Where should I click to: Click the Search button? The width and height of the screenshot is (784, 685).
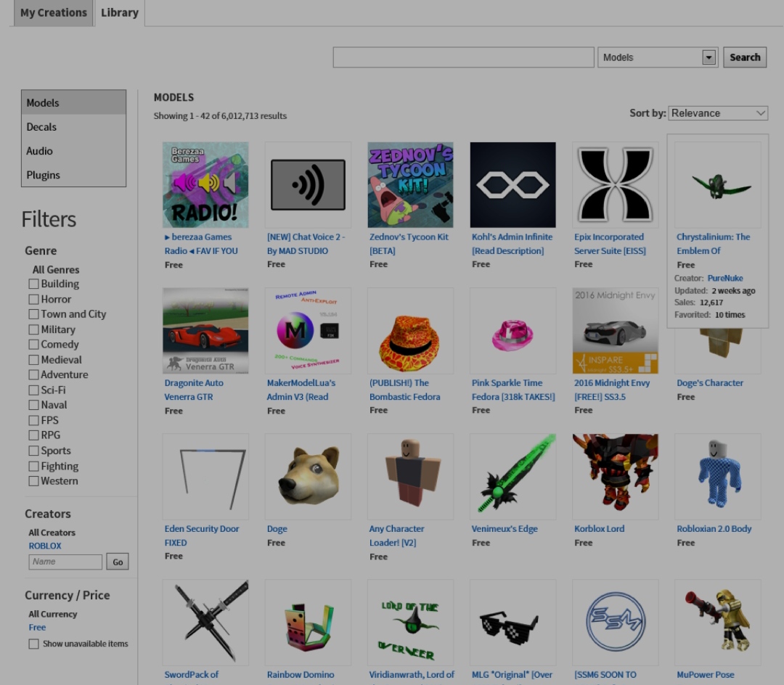coord(745,57)
